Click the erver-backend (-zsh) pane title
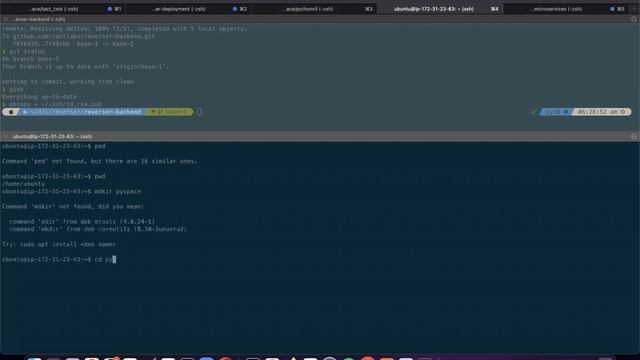This screenshot has height=360, width=640. coord(39,19)
